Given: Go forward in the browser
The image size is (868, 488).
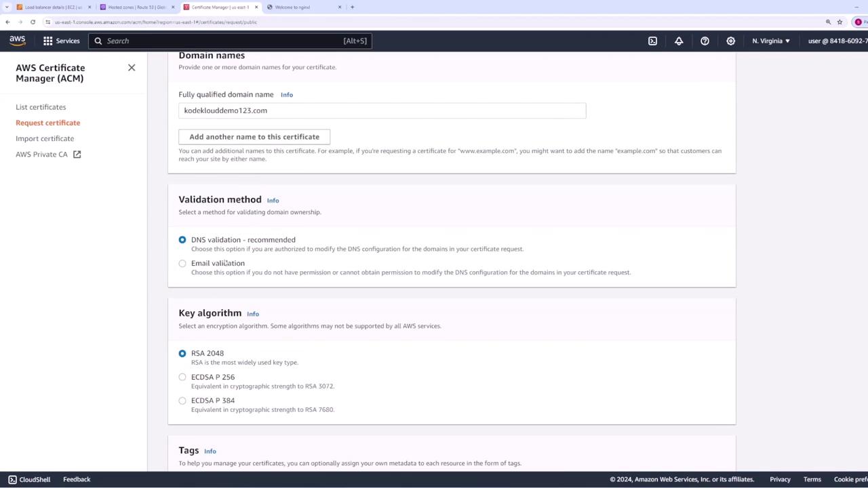Looking at the screenshot, I should 20,22.
